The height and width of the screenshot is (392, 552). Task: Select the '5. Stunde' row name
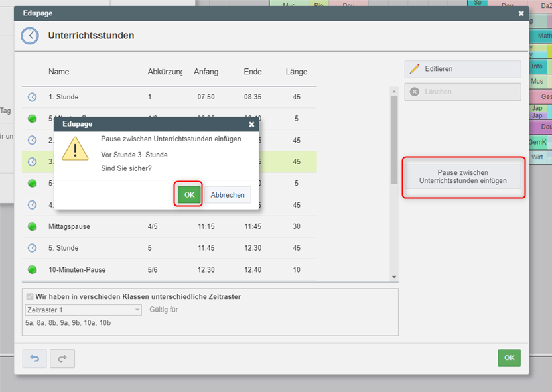[x=64, y=248]
